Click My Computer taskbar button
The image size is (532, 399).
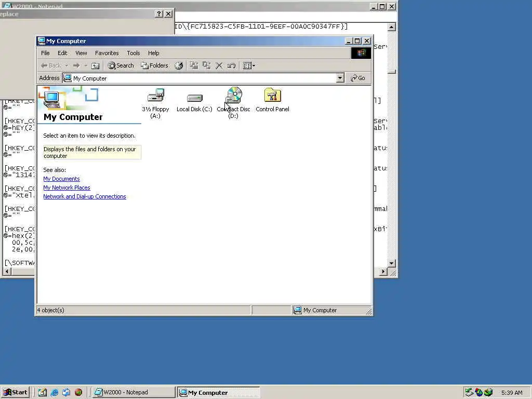(x=219, y=393)
